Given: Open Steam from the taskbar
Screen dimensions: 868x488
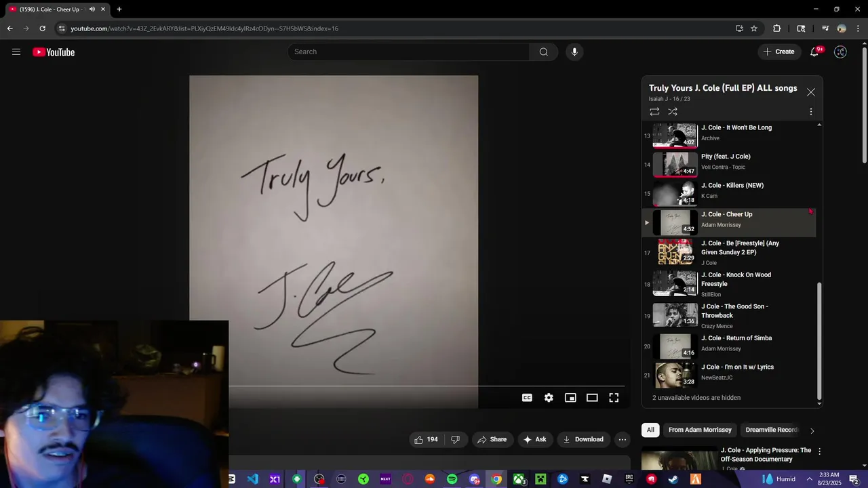Looking at the screenshot, I should [x=673, y=479].
